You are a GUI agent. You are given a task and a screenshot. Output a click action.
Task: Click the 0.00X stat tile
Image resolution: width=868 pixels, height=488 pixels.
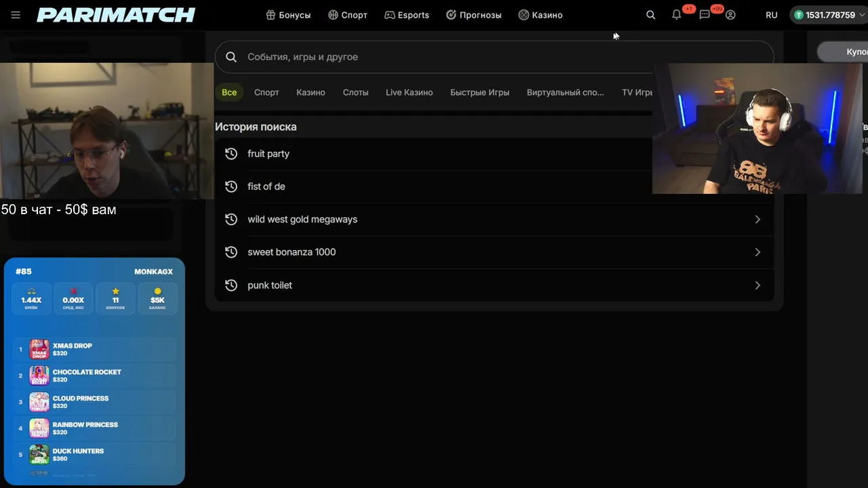tap(73, 299)
